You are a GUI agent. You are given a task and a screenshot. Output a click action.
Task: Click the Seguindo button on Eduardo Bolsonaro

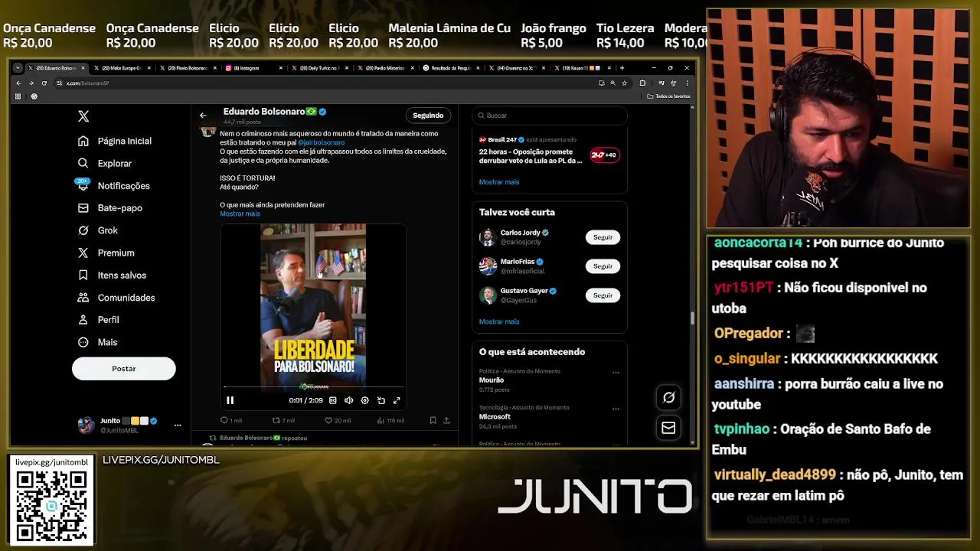(x=428, y=116)
